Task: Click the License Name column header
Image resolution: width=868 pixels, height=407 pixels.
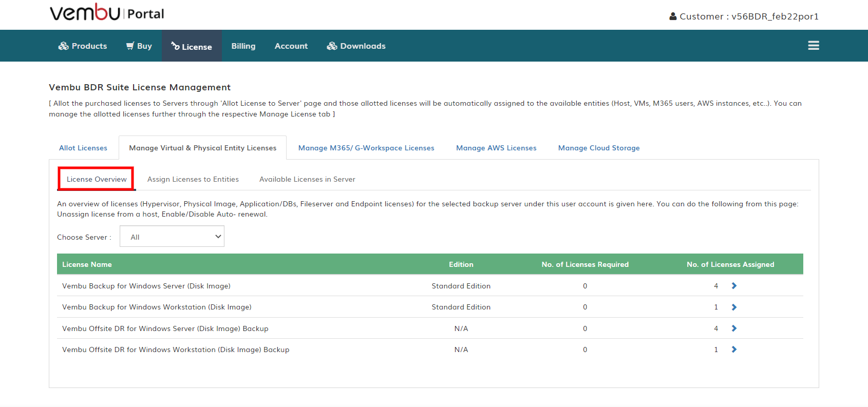Action: click(x=87, y=264)
